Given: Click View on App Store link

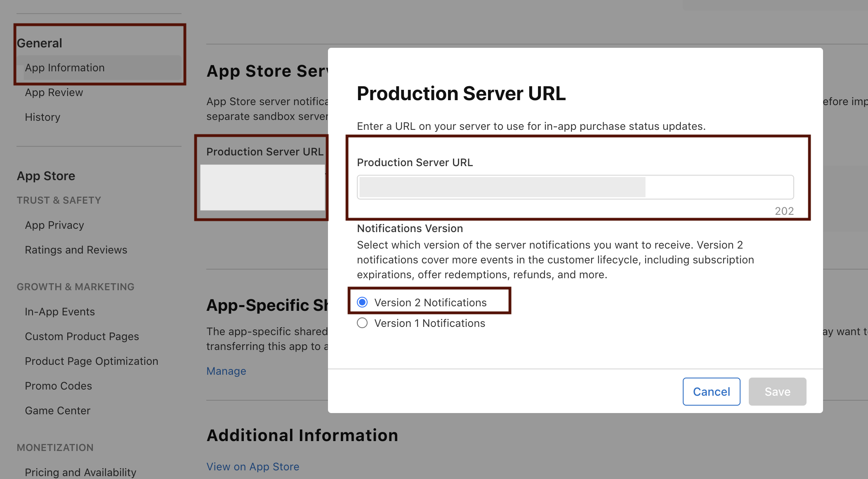Looking at the screenshot, I should pyautogui.click(x=252, y=467).
